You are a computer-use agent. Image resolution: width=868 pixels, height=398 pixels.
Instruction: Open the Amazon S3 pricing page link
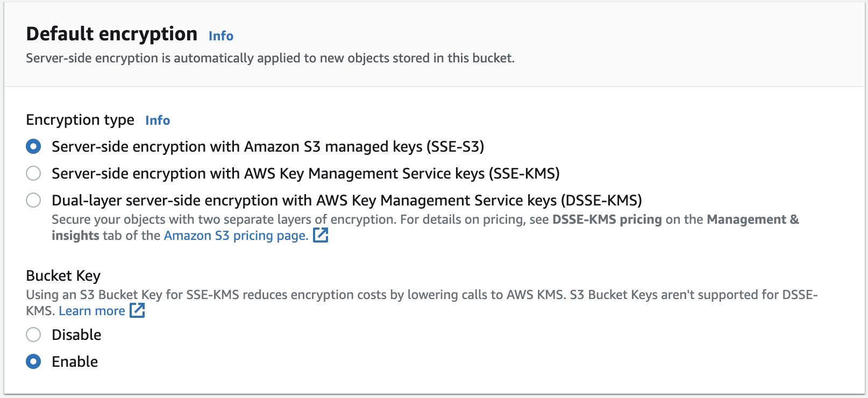(x=236, y=236)
